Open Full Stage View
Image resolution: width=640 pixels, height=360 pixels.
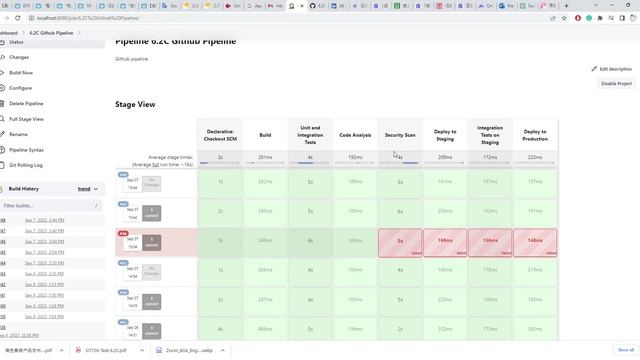[x=26, y=119]
